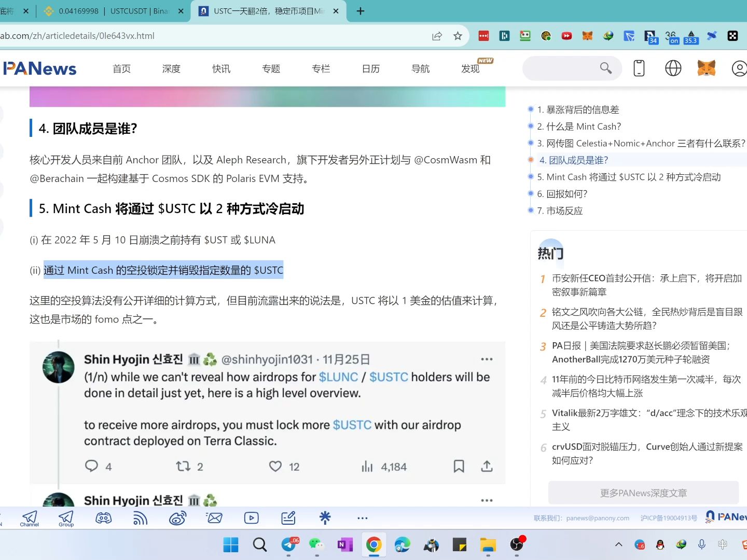
Task: Open hot article 11年前的今日比特币网络
Action: [x=646, y=386]
